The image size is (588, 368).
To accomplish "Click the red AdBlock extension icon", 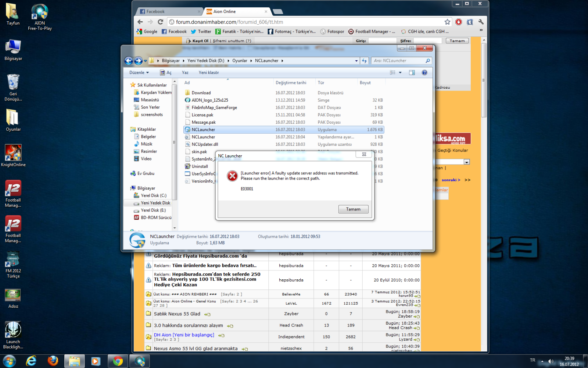I will point(458,22).
